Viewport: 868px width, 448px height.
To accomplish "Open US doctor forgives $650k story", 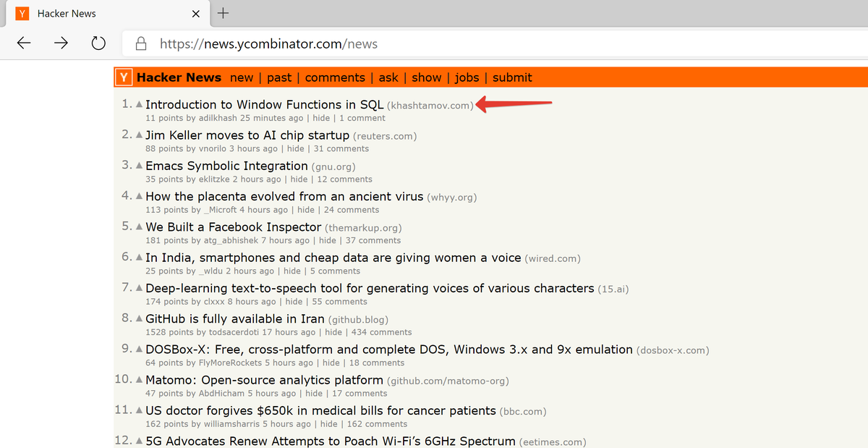I will 320,410.
